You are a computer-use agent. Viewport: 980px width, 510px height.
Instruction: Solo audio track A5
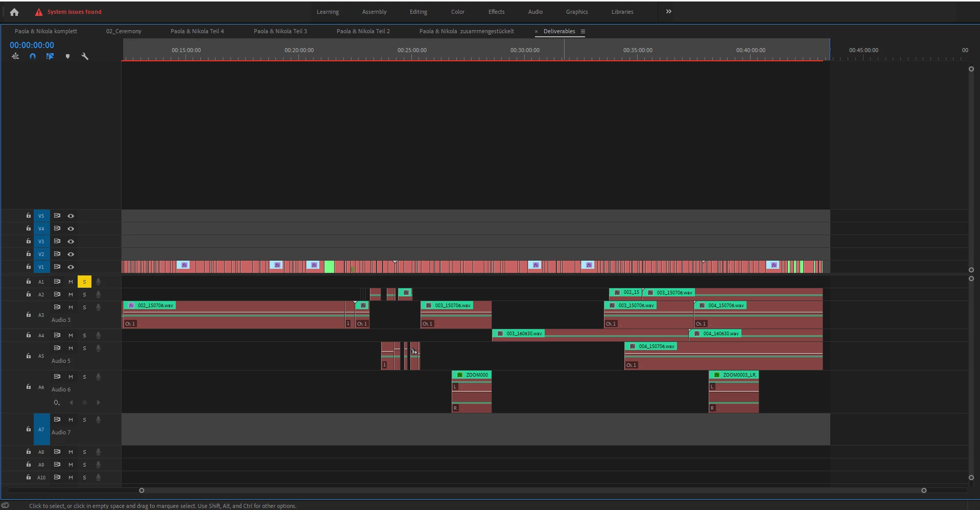tap(84, 348)
